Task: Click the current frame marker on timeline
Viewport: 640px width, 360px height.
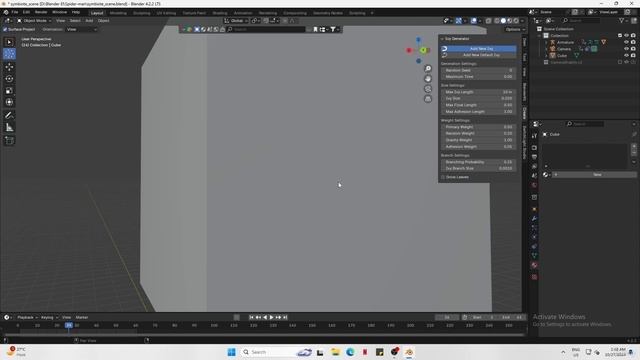Action: point(69,325)
